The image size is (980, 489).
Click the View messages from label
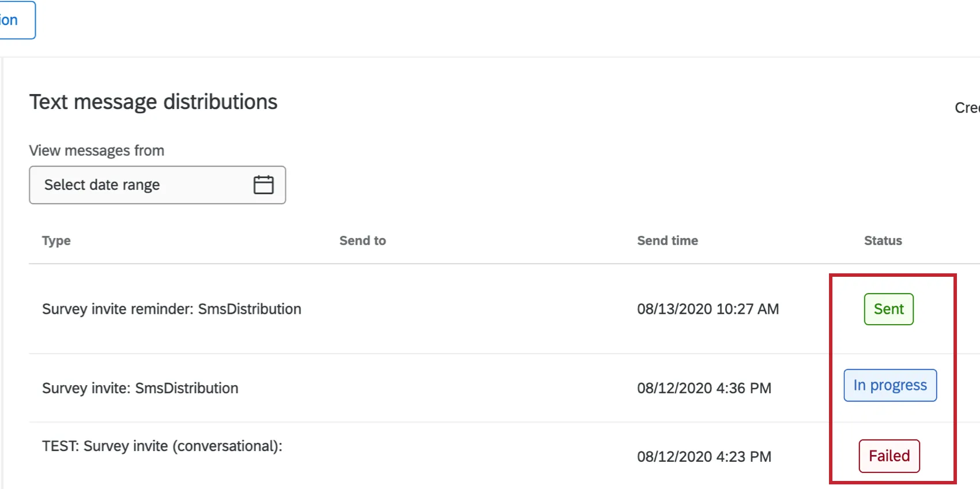coord(96,151)
